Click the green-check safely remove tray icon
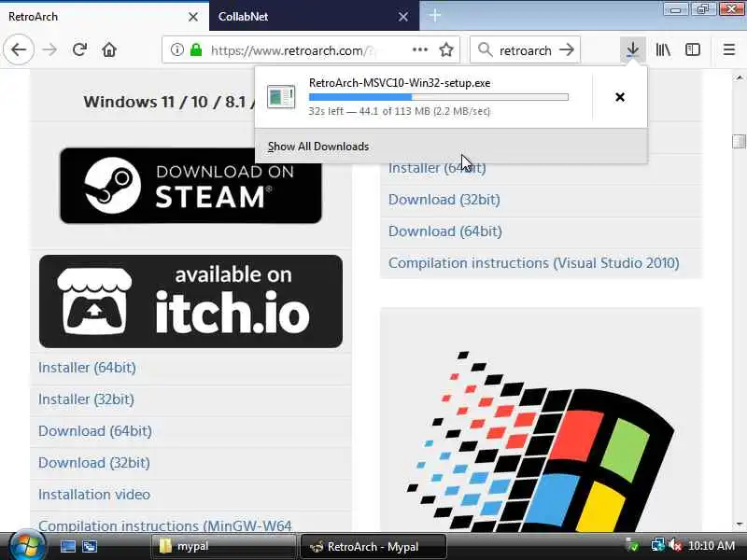Viewport: 747px width, 560px height. click(x=632, y=546)
